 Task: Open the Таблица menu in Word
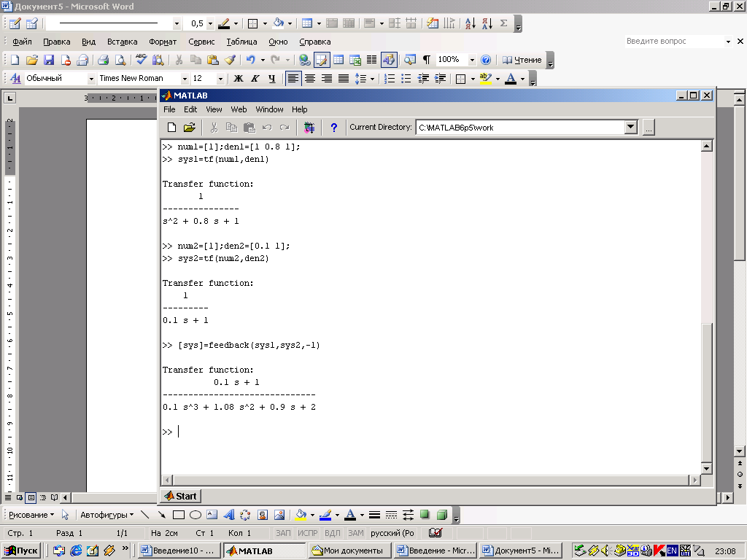pyautogui.click(x=241, y=42)
